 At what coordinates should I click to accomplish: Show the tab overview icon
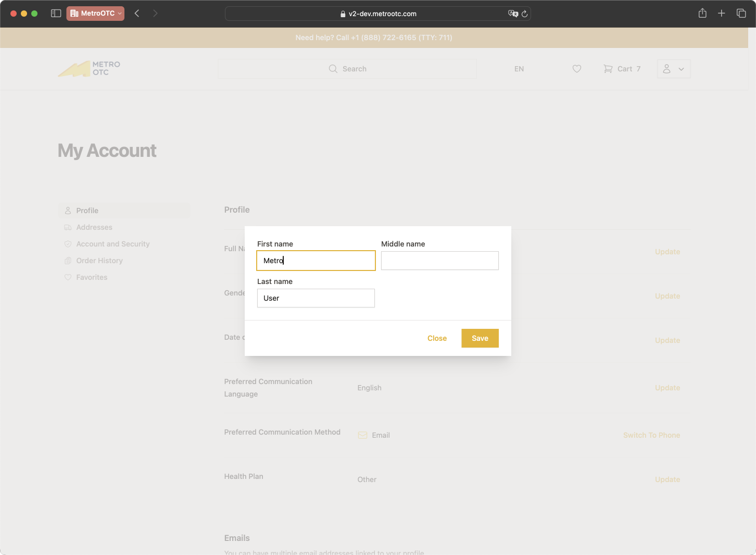pos(741,14)
